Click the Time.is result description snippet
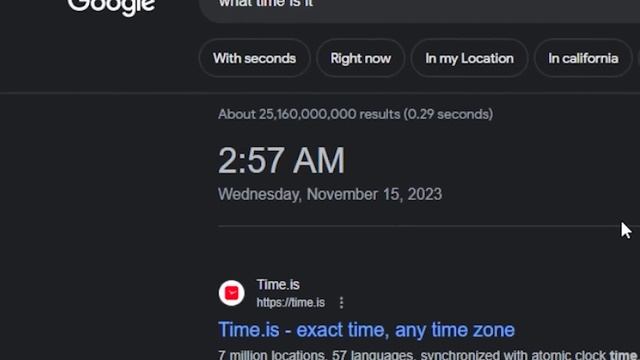Viewport: 640px width, 360px height. point(429,355)
